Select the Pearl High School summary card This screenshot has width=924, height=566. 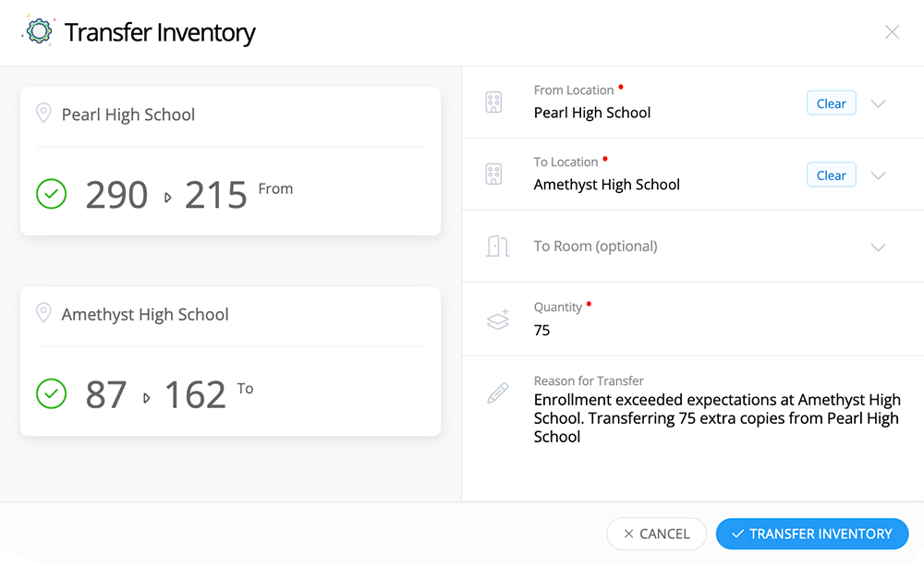click(230, 160)
